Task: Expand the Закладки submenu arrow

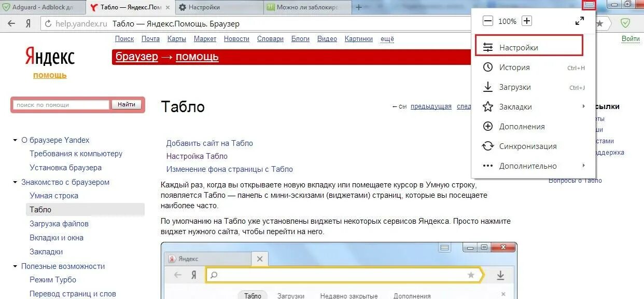Action: (583, 106)
